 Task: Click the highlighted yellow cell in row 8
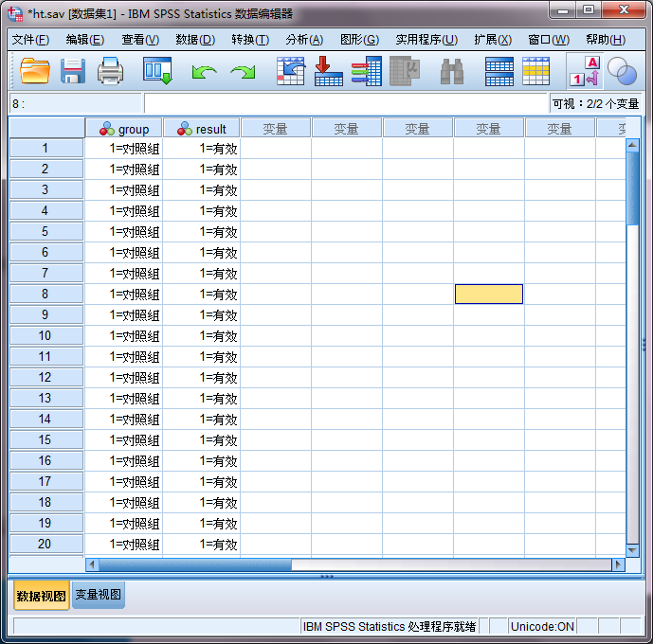point(489,295)
